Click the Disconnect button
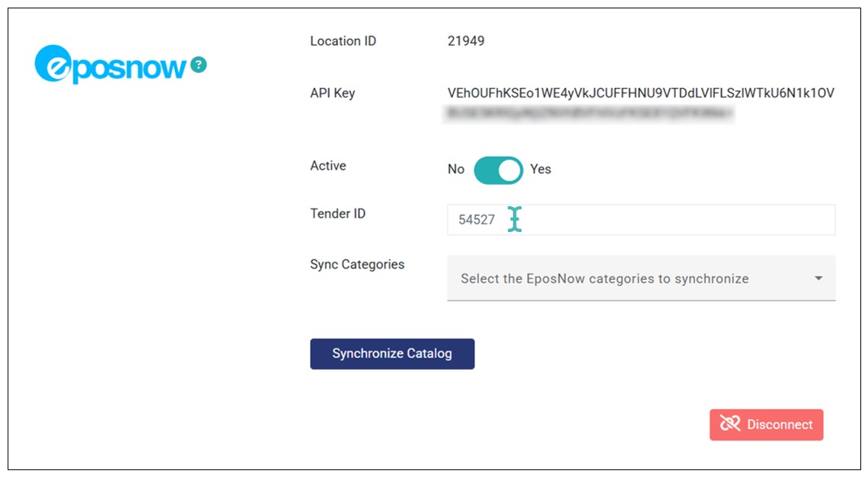 [766, 425]
